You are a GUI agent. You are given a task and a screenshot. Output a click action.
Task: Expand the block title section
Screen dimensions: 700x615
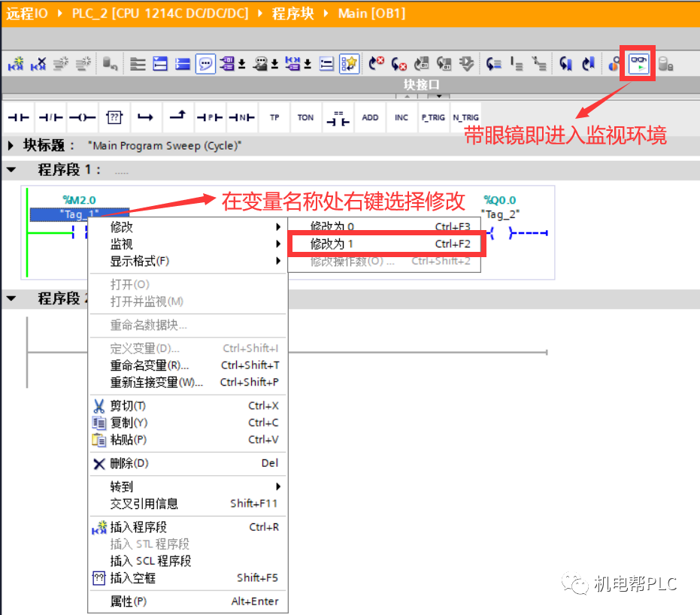coord(11,146)
